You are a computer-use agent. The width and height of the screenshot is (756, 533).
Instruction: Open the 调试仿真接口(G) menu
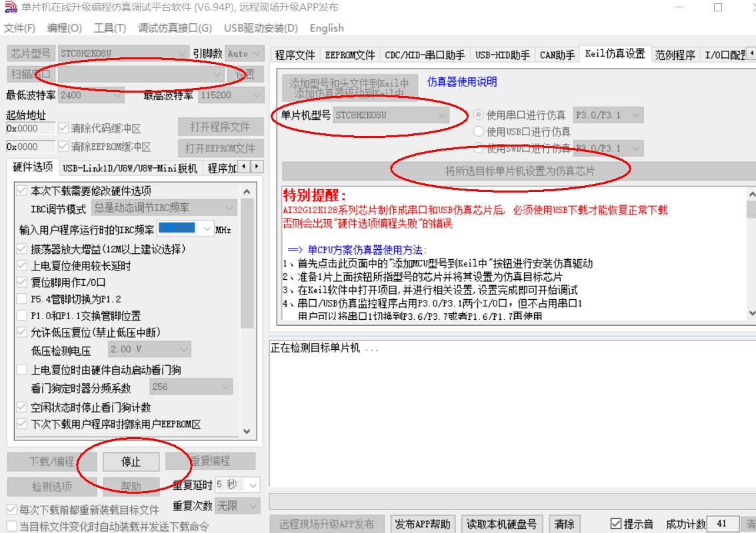click(175, 28)
